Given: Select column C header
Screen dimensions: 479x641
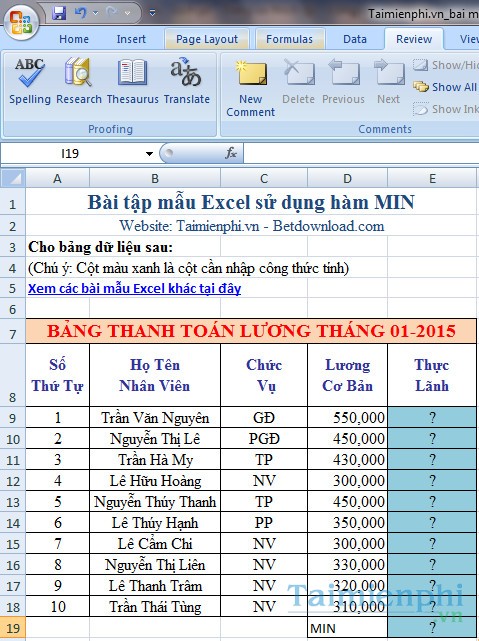Looking at the screenshot, I should [264, 178].
